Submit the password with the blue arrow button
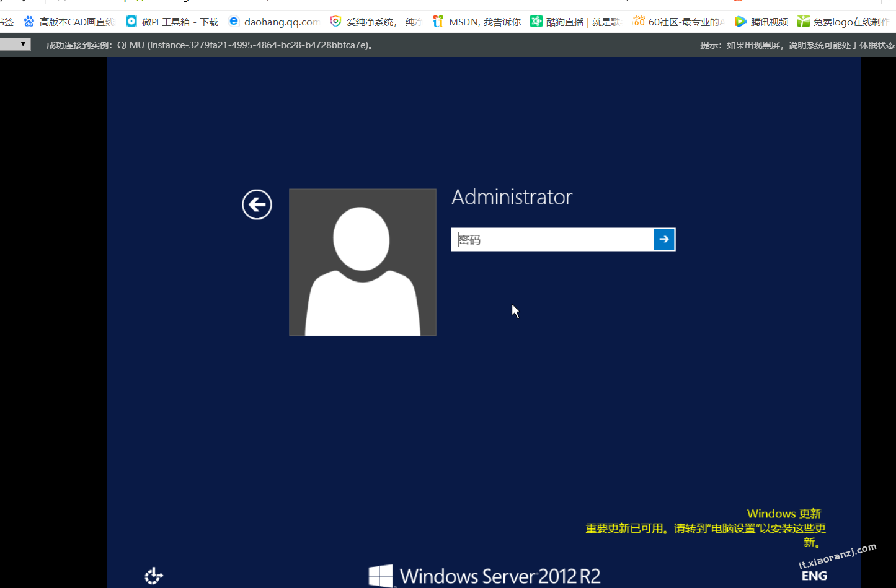Viewport: 896px width, 588px height. point(664,240)
